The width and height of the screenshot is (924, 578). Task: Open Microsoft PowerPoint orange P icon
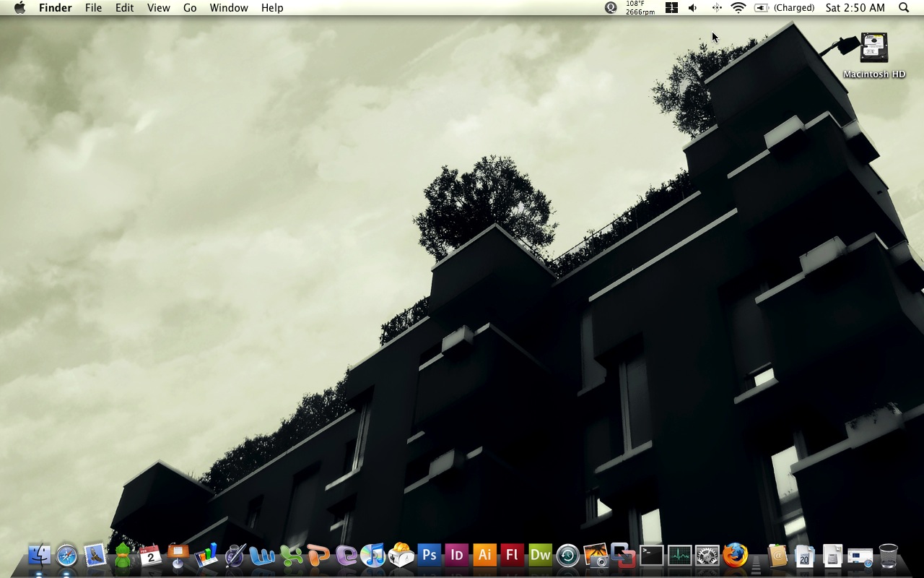[318, 556]
